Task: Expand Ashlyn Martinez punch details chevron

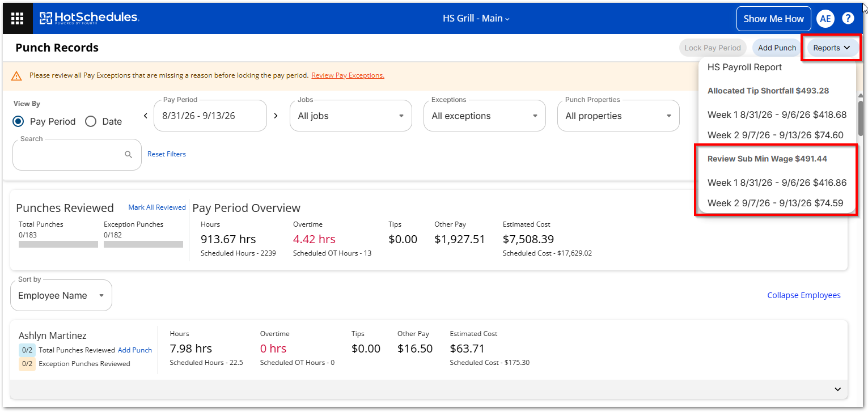Action: coord(837,389)
